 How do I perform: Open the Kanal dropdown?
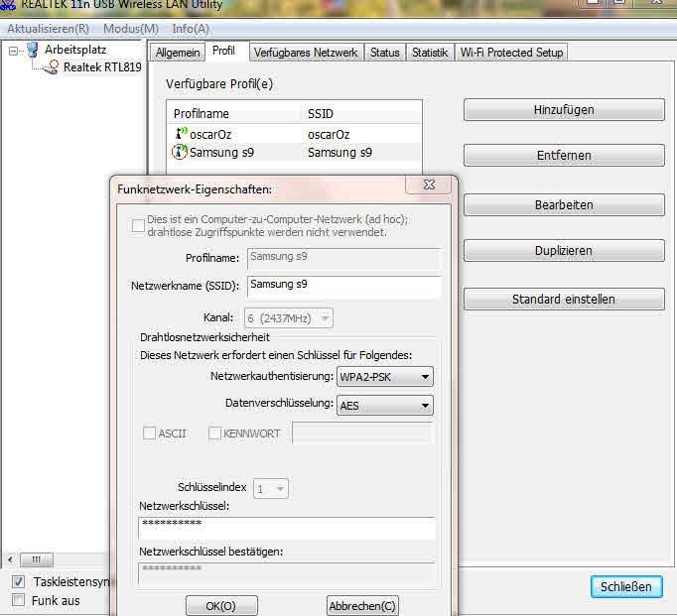click(289, 318)
